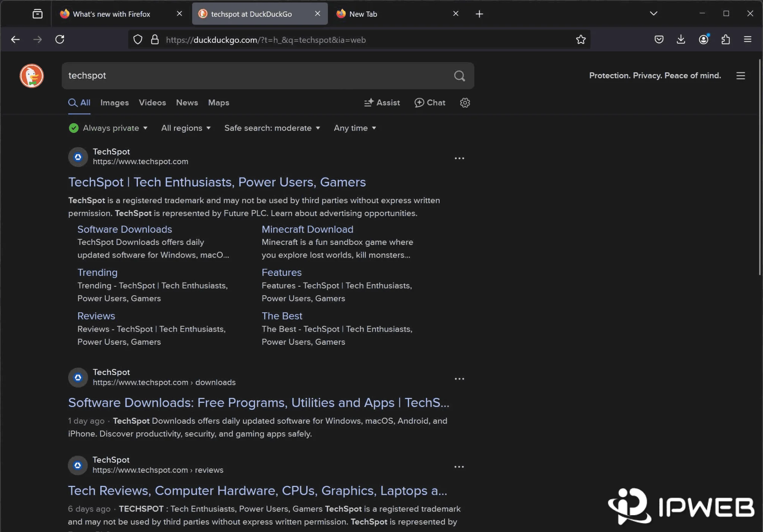The image size is (763, 532).
Task: Open a new browser tab
Action: pyautogui.click(x=479, y=14)
